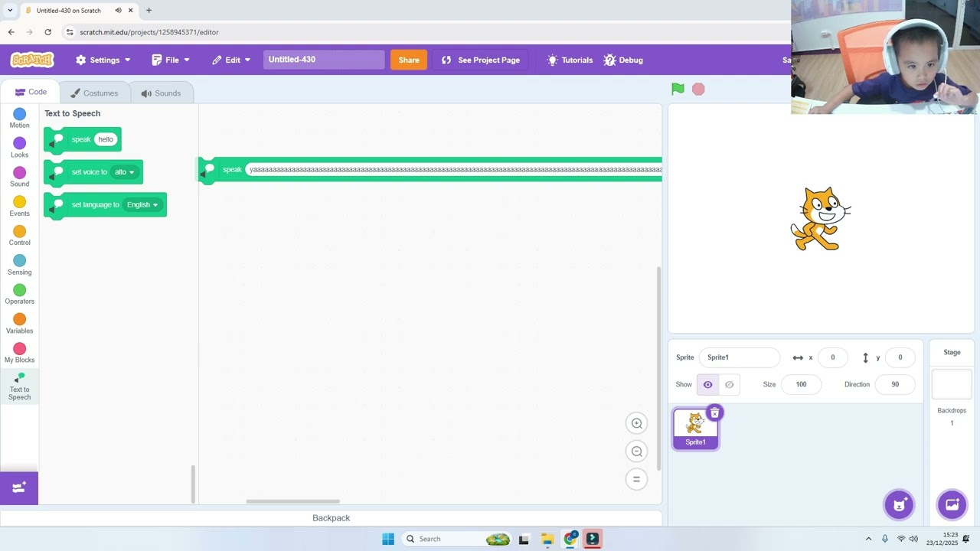
Task: Click the Sprite name field
Action: (x=739, y=357)
